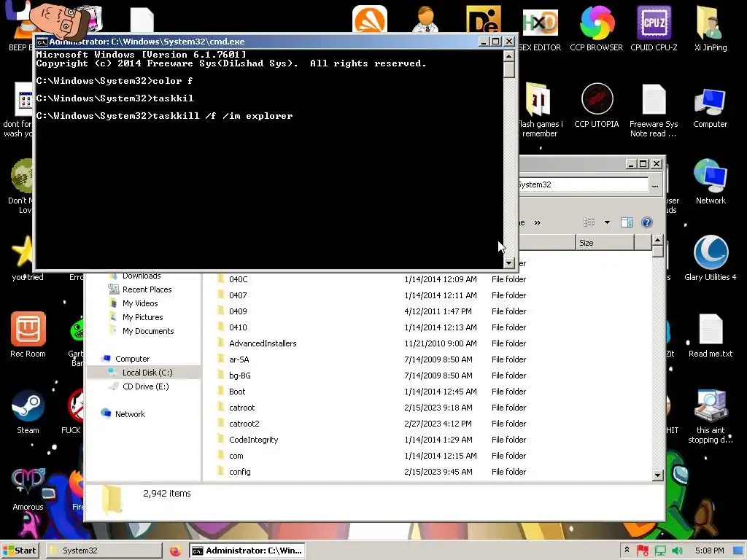
Task: Open My Pictures in navigation pane
Action: click(142, 317)
